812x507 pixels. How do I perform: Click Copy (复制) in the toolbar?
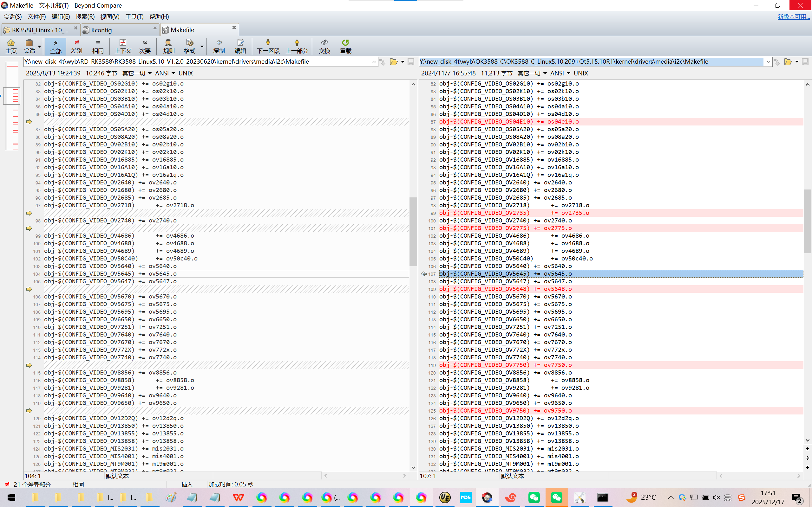219,46
